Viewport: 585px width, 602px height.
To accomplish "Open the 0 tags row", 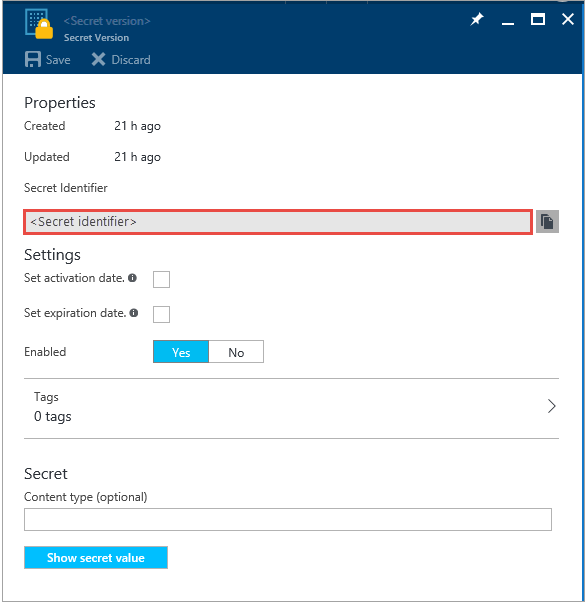I will (291, 408).
